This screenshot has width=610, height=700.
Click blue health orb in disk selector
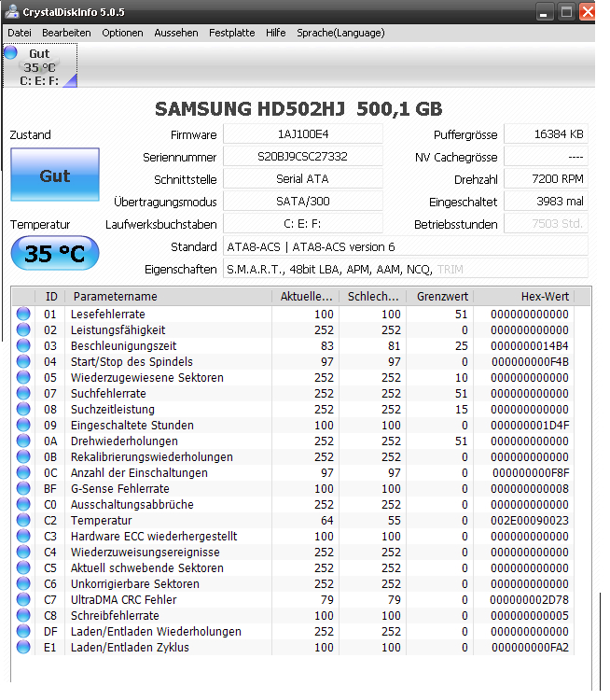coord(10,52)
